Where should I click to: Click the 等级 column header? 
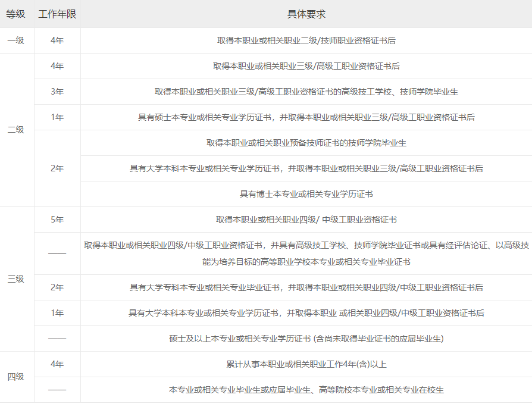click(16, 14)
